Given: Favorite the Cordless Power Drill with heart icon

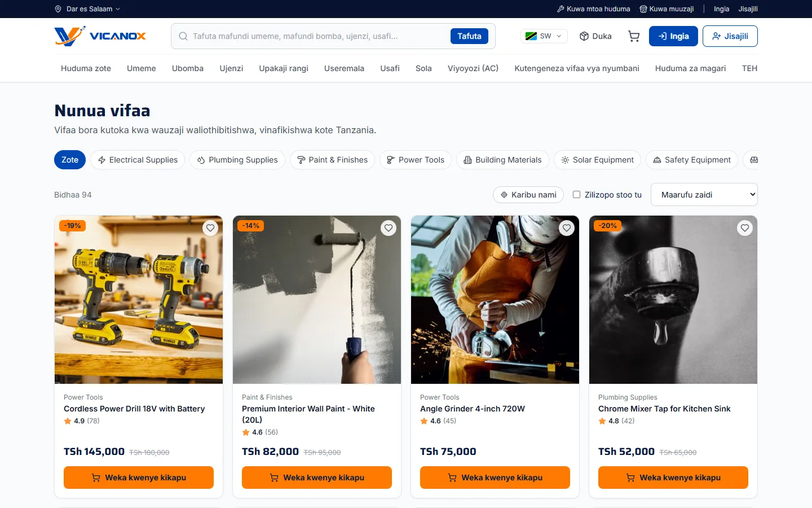Looking at the screenshot, I should pos(210,228).
